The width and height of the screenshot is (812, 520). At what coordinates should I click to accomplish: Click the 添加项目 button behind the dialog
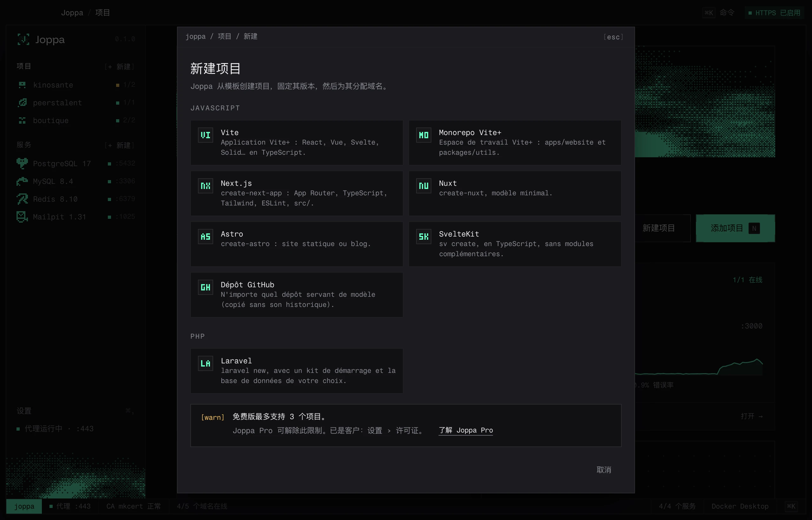click(x=735, y=228)
